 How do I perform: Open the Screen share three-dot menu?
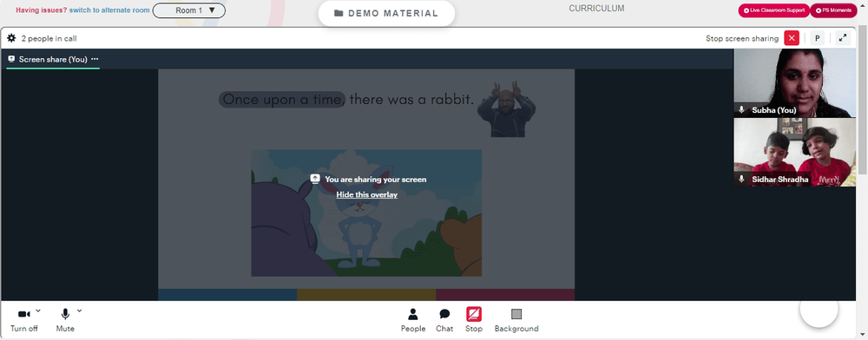[95, 59]
